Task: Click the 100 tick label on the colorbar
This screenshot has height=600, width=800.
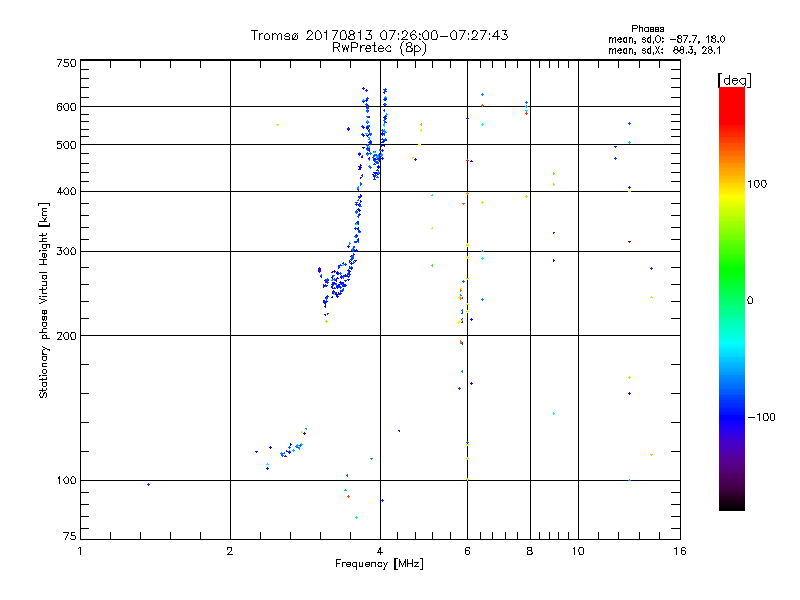Action: pyautogui.click(x=757, y=184)
